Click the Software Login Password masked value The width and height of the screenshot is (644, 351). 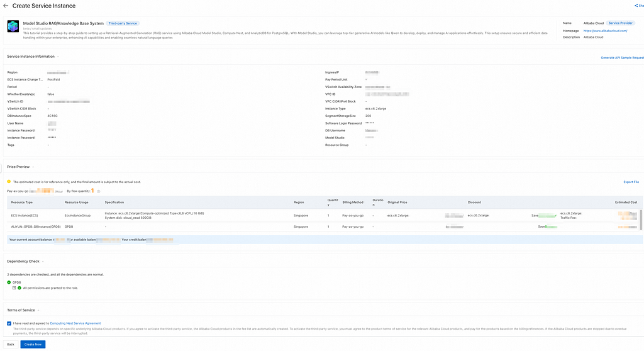pyautogui.click(x=370, y=123)
